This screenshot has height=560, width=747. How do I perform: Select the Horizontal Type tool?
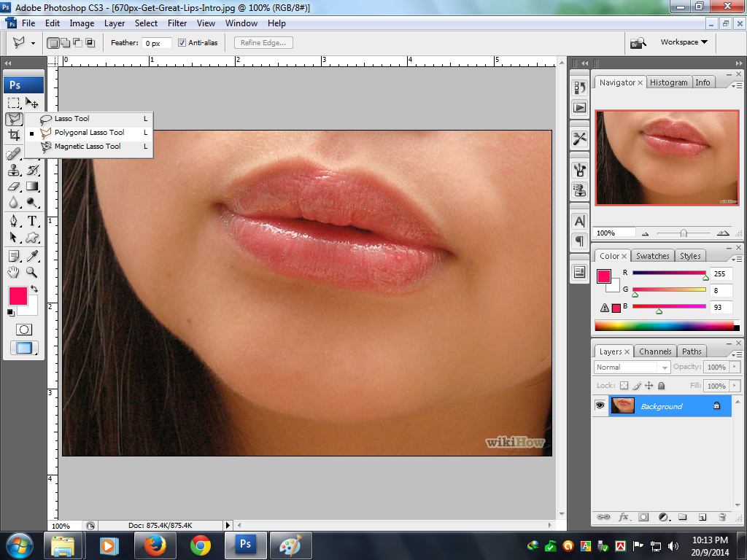coord(32,221)
